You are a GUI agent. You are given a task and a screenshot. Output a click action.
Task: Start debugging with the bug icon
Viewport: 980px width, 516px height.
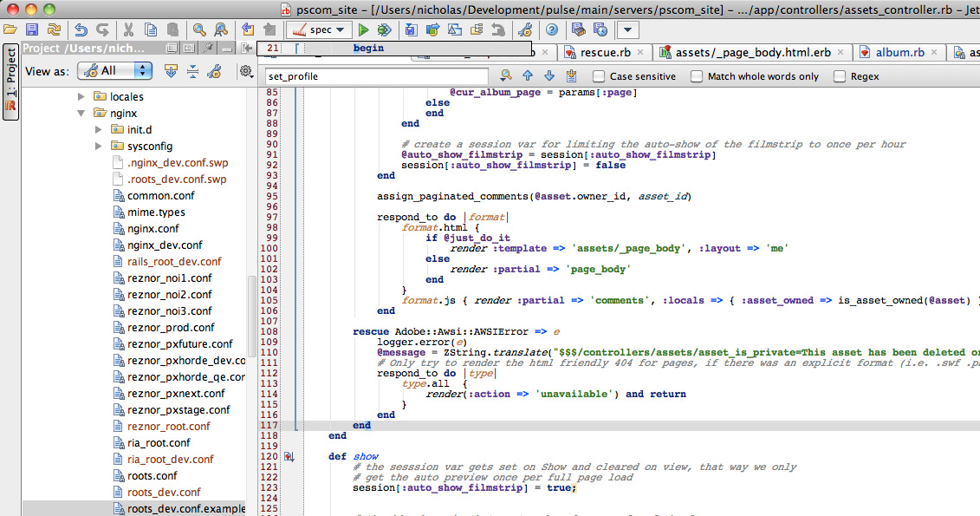[384, 29]
